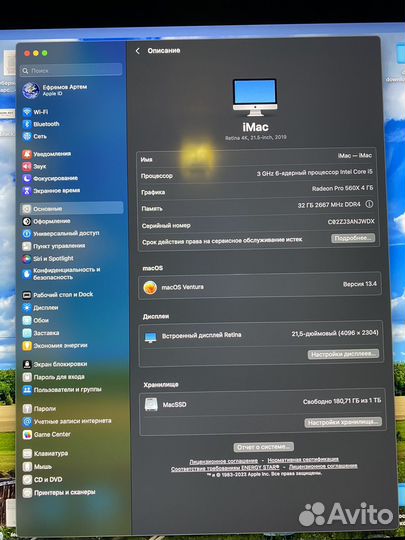The image size is (405, 540).
Task: Open Универсальный доступ (Accessibility) pane
Action: point(61,233)
